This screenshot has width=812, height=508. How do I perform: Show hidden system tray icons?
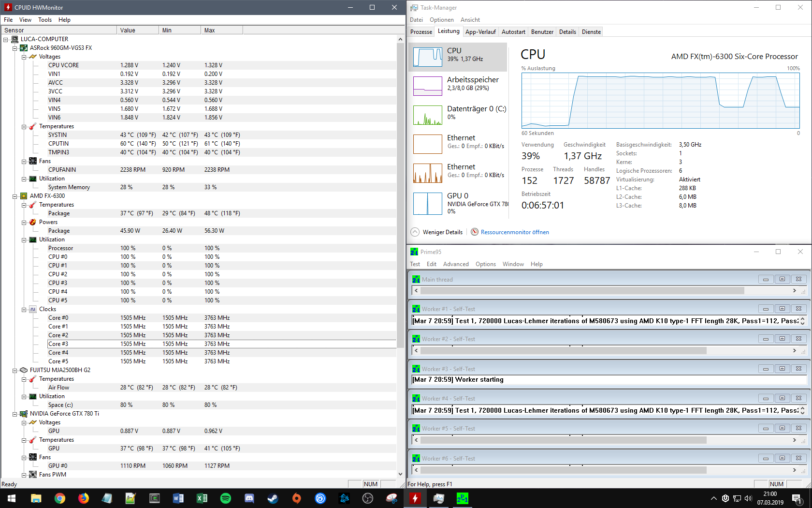[x=713, y=498]
